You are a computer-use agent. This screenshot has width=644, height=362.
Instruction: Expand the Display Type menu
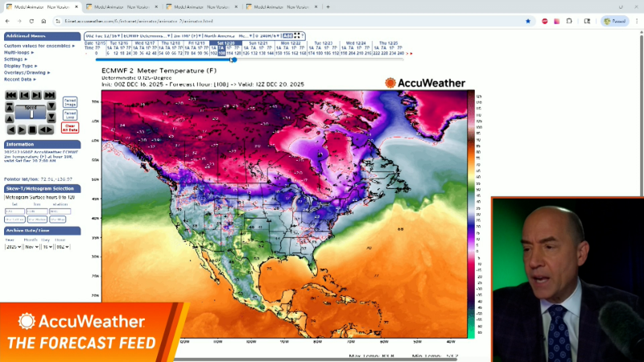[21, 66]
